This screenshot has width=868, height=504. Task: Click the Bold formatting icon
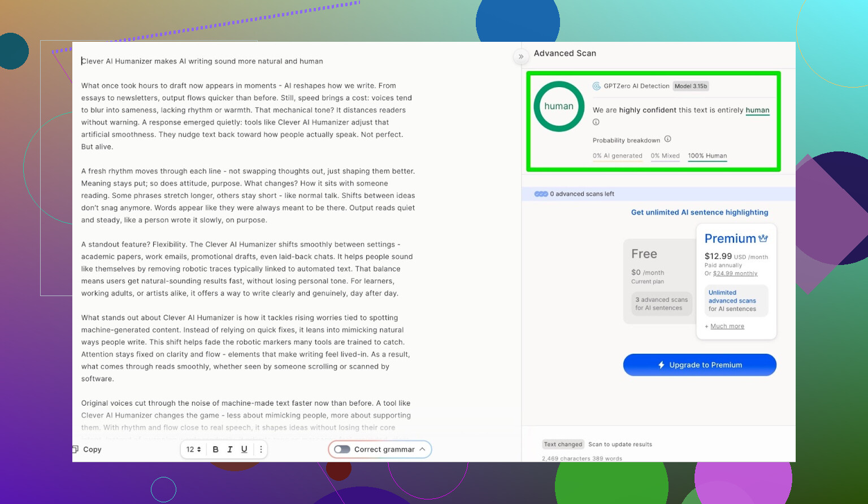click(215, 449)
